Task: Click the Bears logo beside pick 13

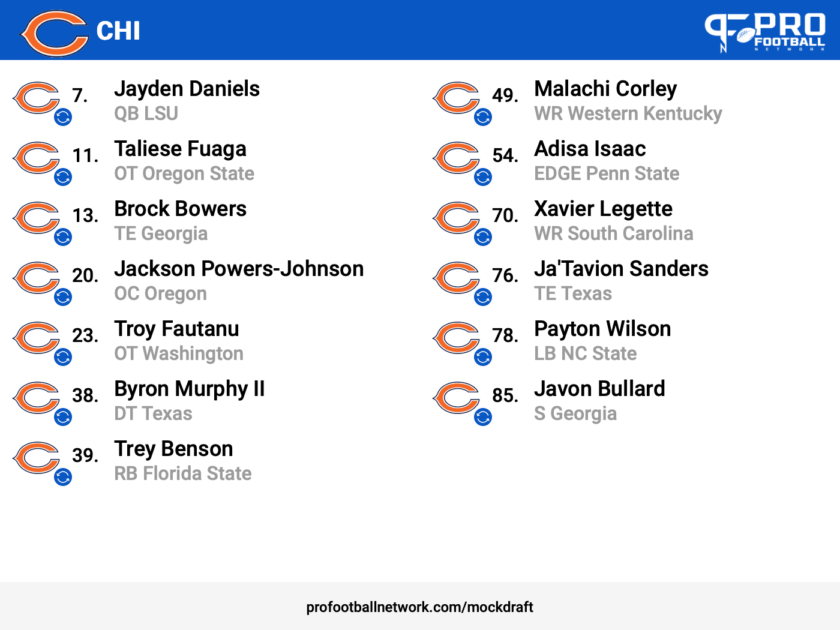Action: point(36,218)
